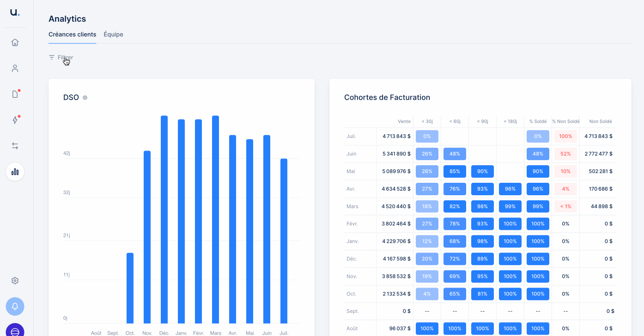Click the < 90j column header
Image resolution: width=644 pixels, height=336 pixels.
click(x=482, y=121)
